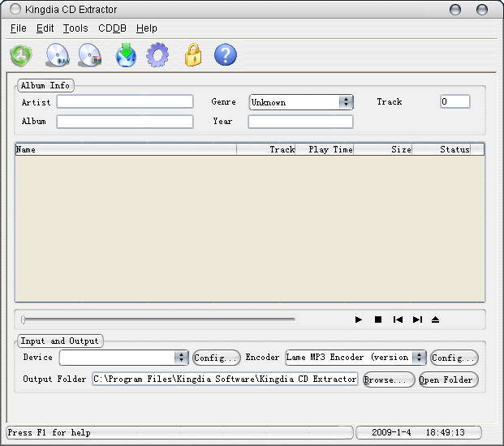Open the File menu

coord(19,28)
